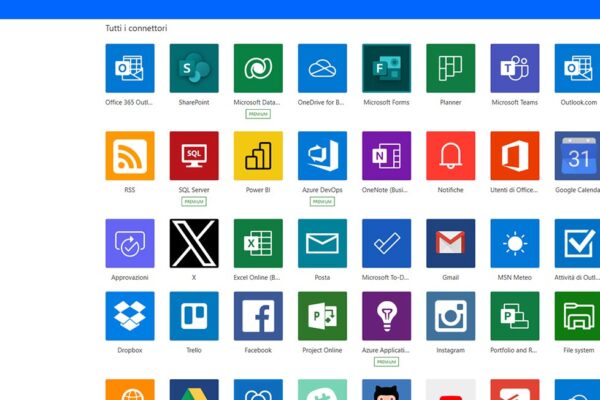Click the Premium badge under SQL Server
The image size is (600, 400).
194,202
